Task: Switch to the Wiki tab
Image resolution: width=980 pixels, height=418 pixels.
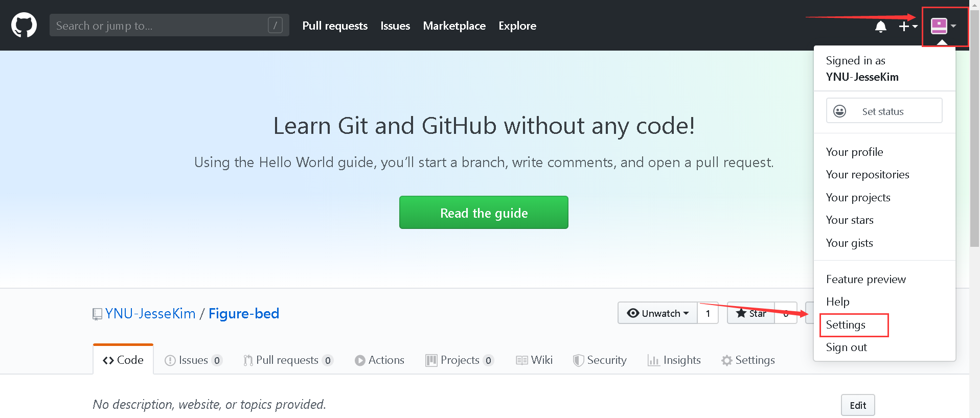Action: click(x=534, y=360)
